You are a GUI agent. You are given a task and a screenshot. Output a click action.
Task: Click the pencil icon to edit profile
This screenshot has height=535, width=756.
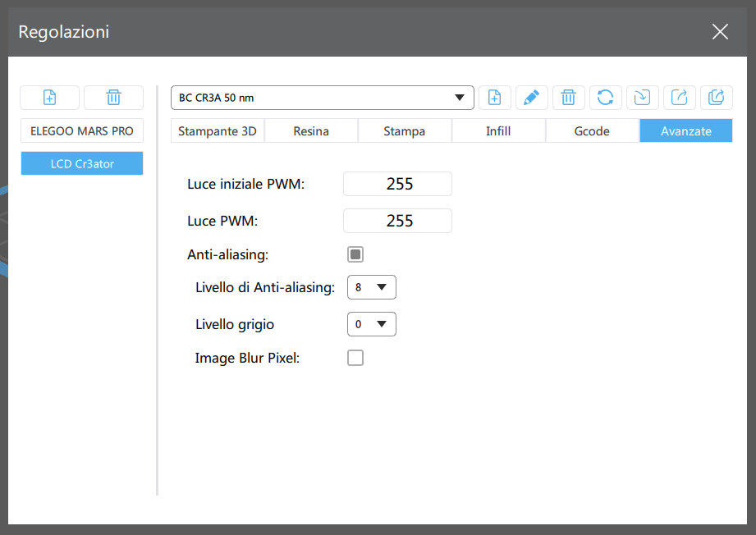pos(531,98)
